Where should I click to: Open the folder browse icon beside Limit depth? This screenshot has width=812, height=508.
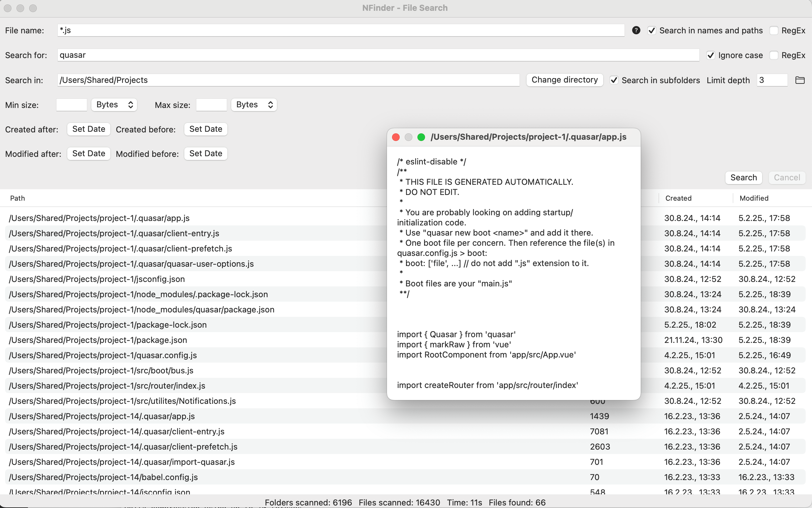[x=800, y=80]
